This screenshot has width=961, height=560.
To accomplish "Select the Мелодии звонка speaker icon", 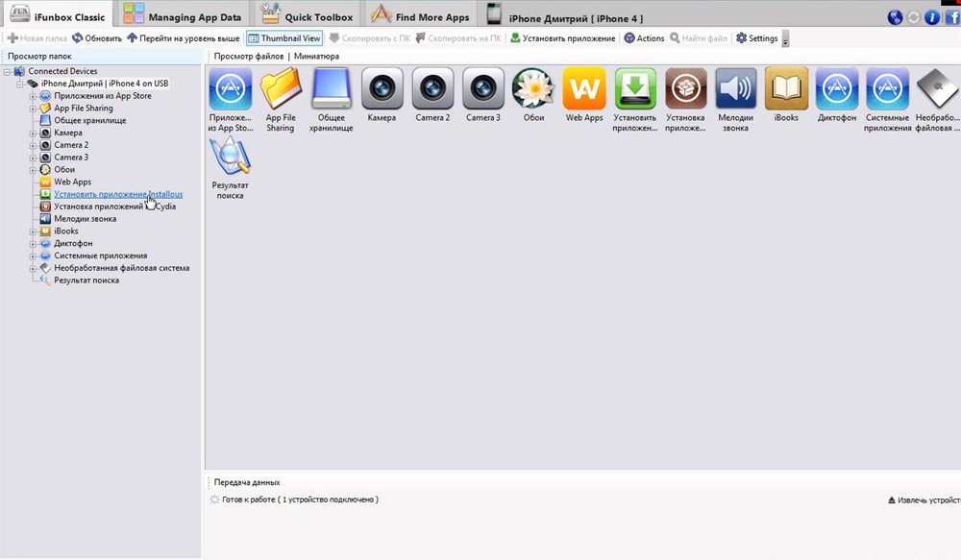I will point(735,89).
